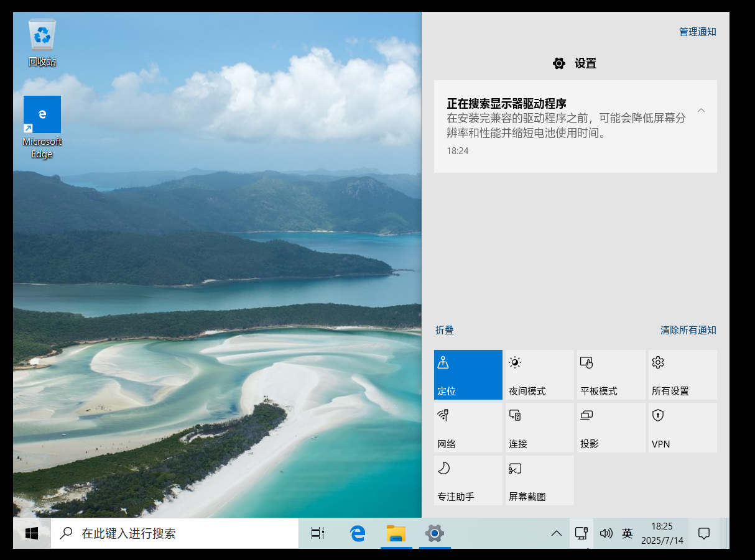
Task: Click 清除所有通知 to clear notifications
Action: (688, 330)
